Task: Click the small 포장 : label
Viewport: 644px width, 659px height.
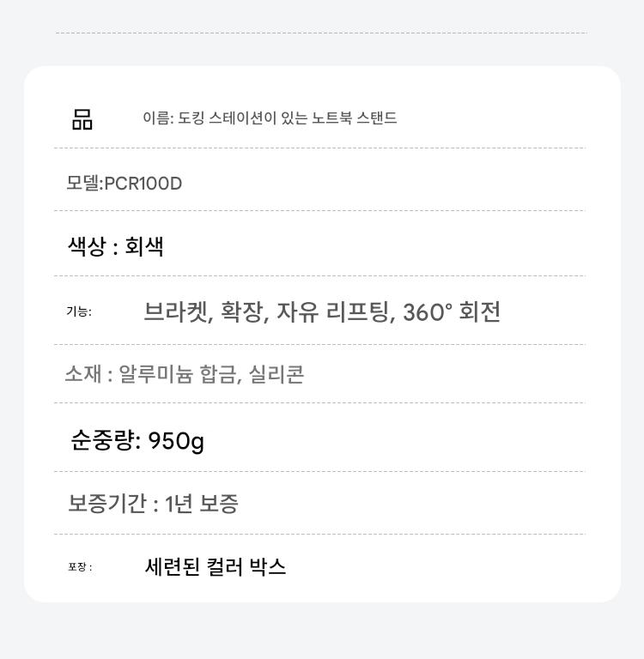Action: [x=80, y=567]
